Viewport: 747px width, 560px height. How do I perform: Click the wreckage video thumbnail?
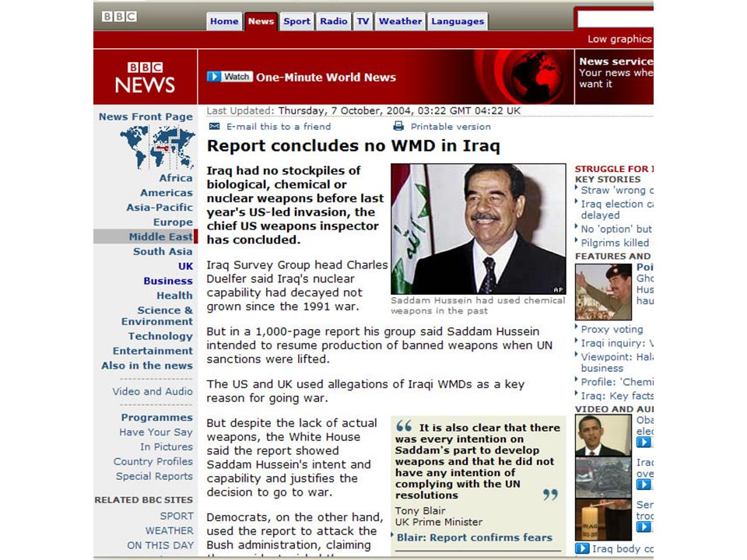pos(603,478)
